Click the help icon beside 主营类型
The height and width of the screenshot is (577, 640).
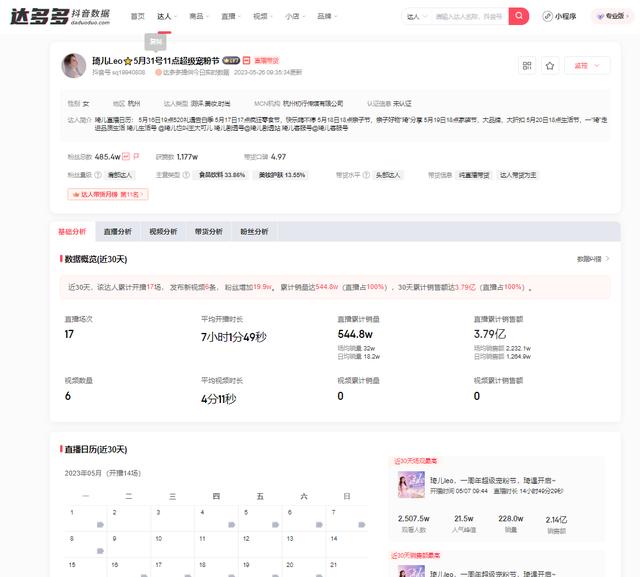coord(186,175)
